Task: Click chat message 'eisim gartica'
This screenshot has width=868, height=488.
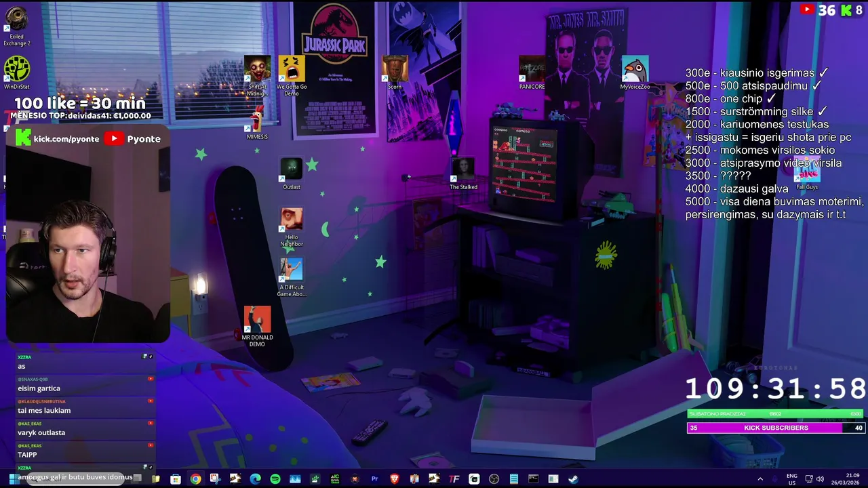Action: tap(39, 388)
